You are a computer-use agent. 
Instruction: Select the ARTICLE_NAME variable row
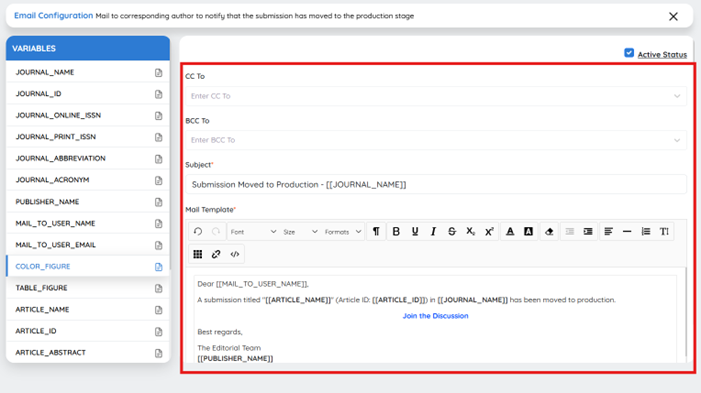(88, 309)
